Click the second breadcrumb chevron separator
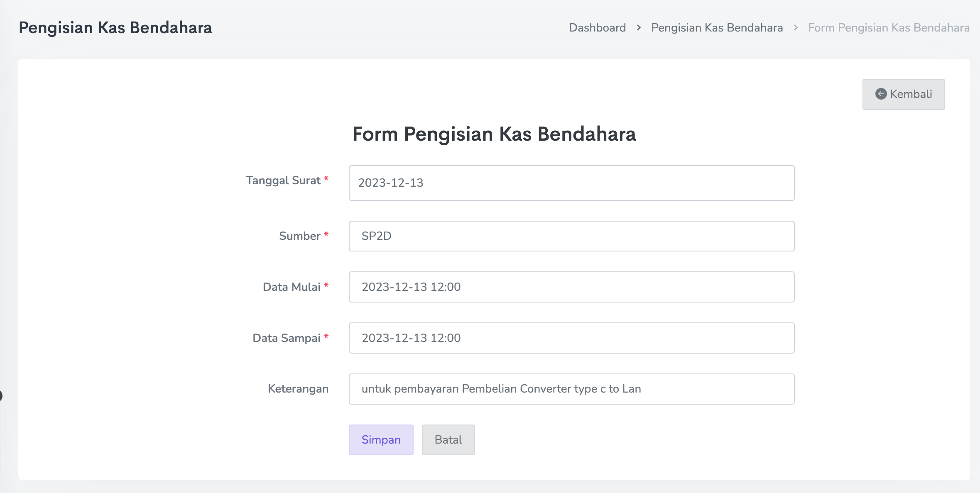 tap(796, 28)
